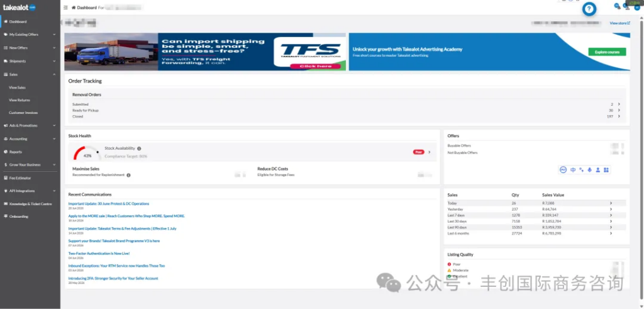Click the Recommended for Replenishment info icon
Image resolution: width=644 pixels, height=309 pixels.
pos(128,175)
